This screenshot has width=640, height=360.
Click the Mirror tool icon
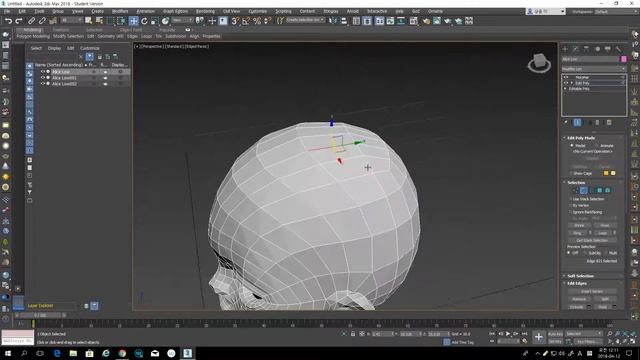point(333,21)
